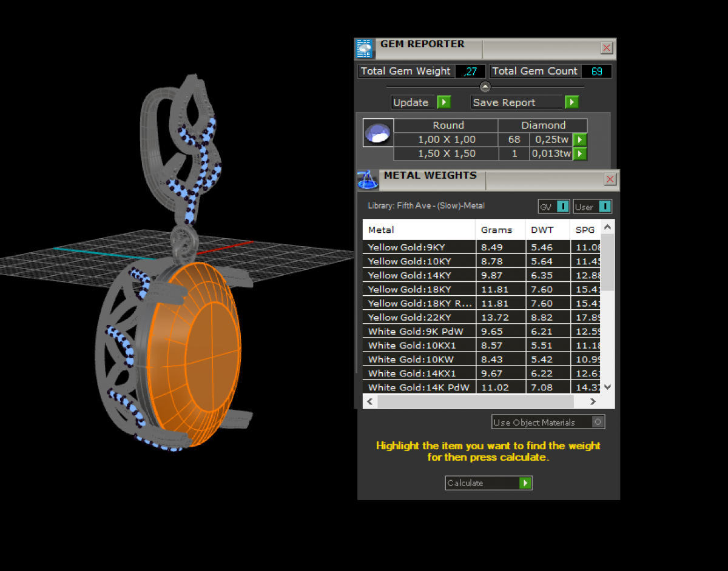Image resolution: width=728 pixels, height=571 pixels.
Task: Click the 0,013tw gem weight cell
Action: click(551, 154)
